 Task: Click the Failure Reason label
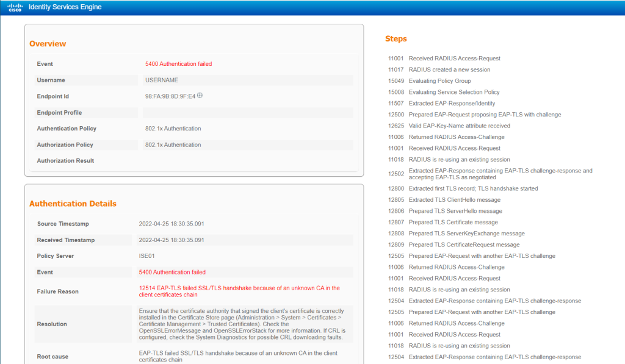click(58, 291)
